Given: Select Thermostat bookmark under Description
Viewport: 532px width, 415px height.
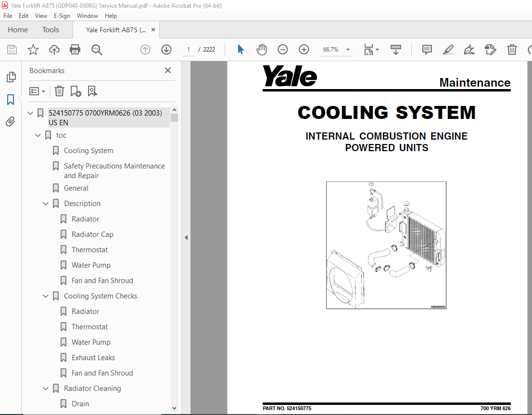Looking at the screenshot, I should (89, 250).
